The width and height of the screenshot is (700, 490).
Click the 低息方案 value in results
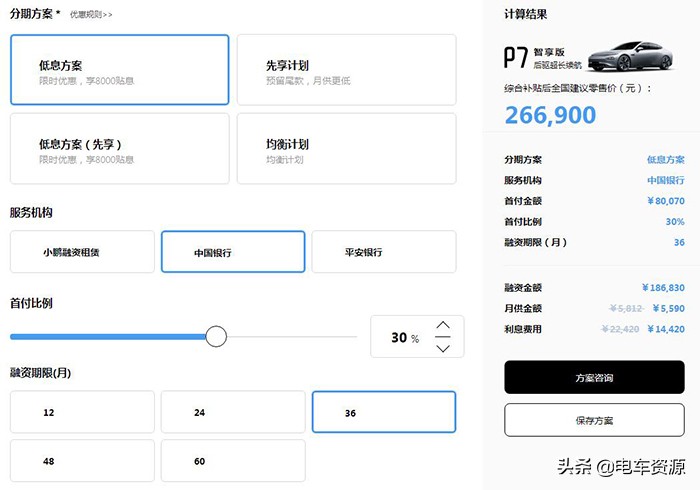tap(666, 159)
